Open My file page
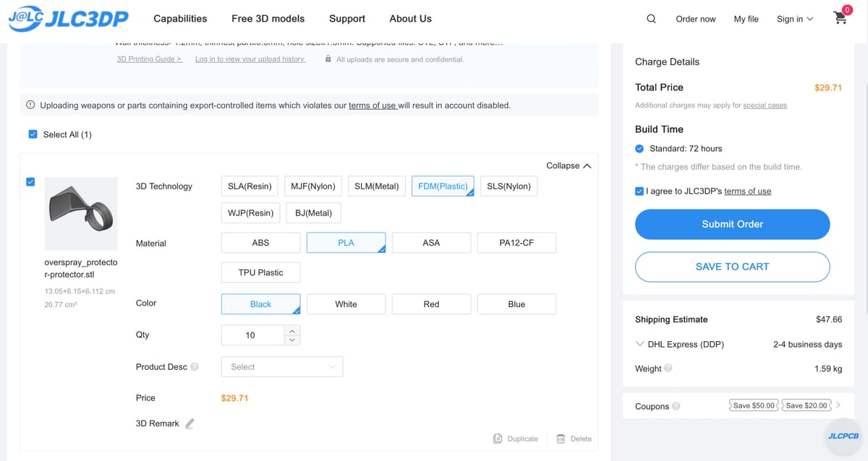The height and width of the screenshot is (461, 868). click(x=746, y=19)
